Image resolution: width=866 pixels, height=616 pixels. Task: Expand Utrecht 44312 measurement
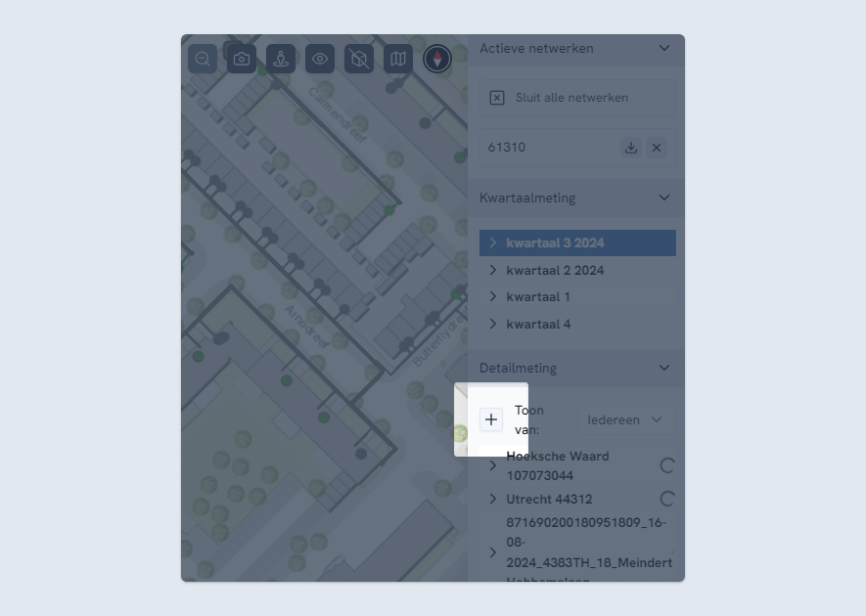pyautogui.click(x=493, y=499)
